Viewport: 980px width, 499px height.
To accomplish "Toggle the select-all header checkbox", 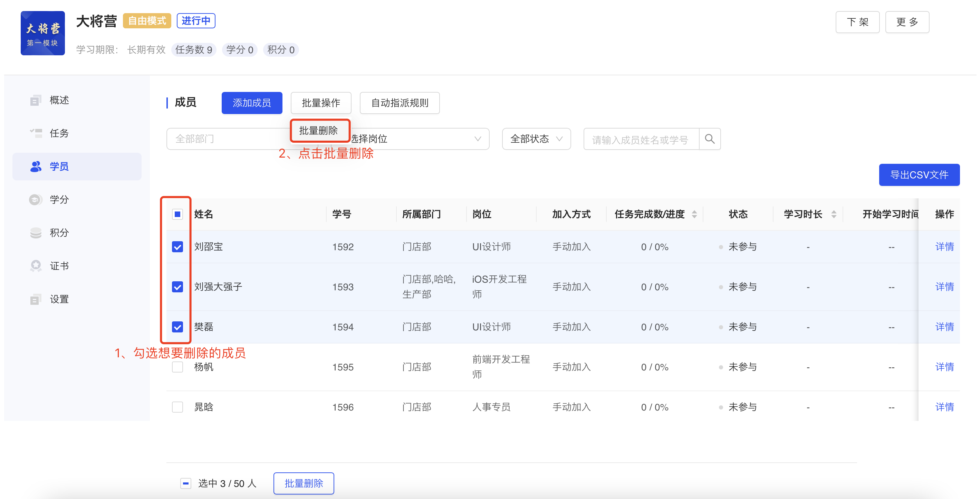I will pyautogui.click(x=177, y=214).
